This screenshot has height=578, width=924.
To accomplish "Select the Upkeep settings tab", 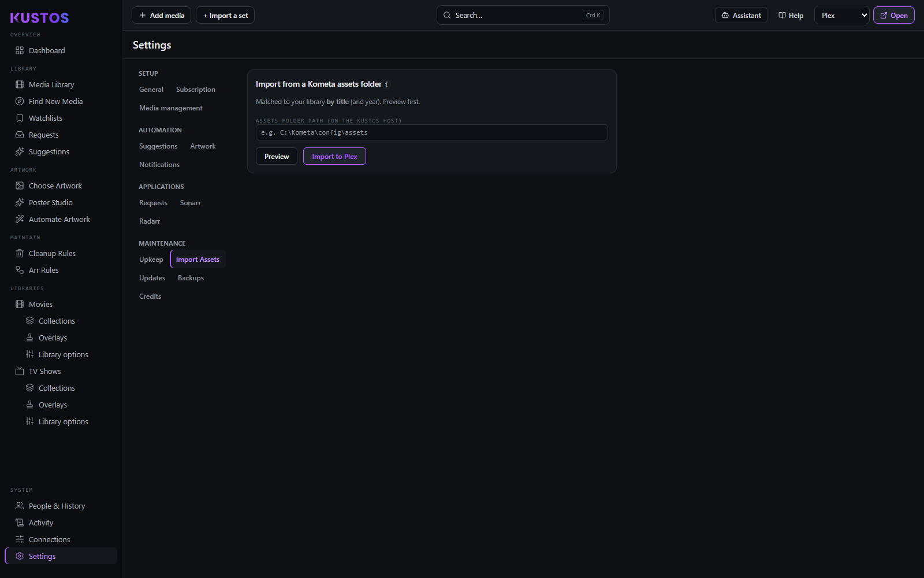I will click(x=151, y=260).
